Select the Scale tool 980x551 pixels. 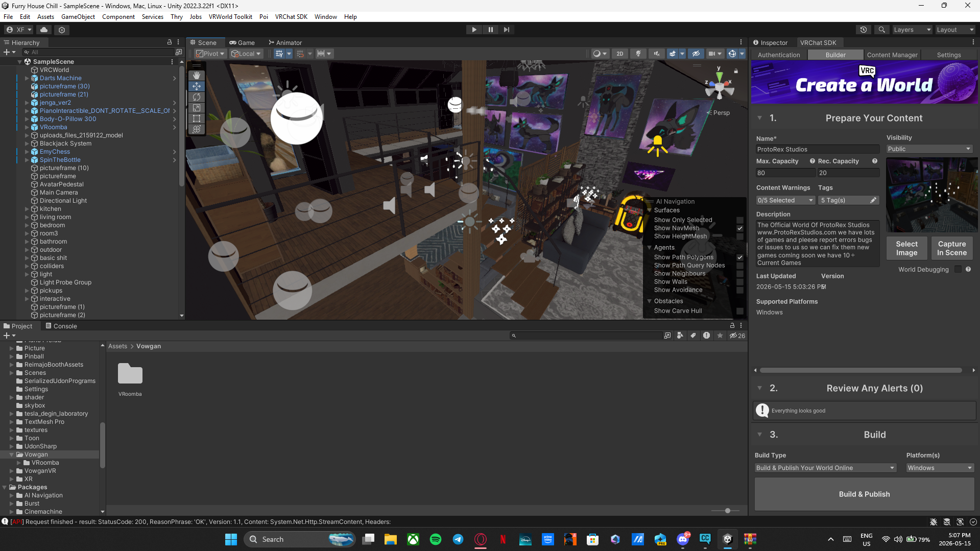pyautogui.click(x=197, y=108)
